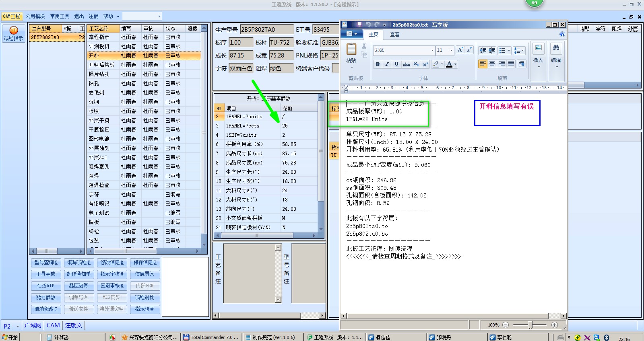Undo the last action in WordPad
Screen dimensions: 644x341
[368, 25]
